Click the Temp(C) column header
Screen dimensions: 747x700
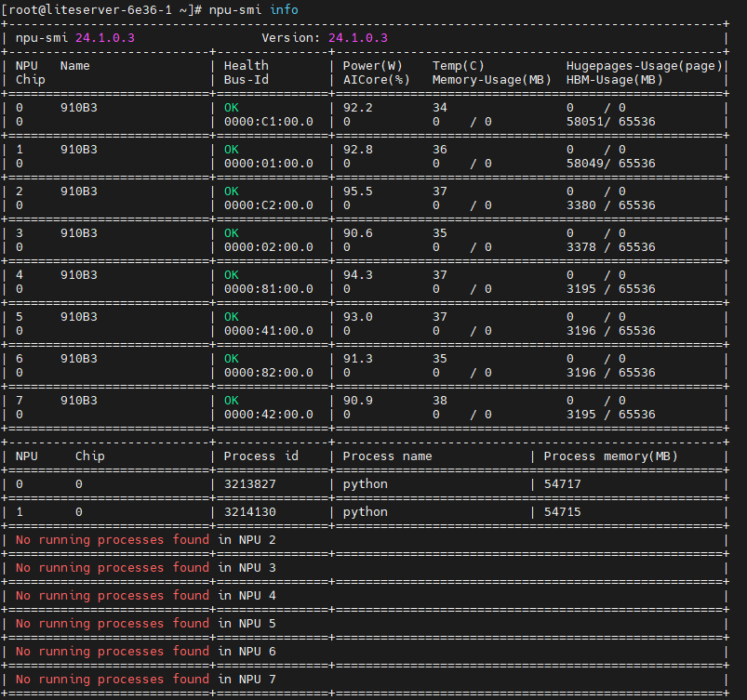point(458,66)
